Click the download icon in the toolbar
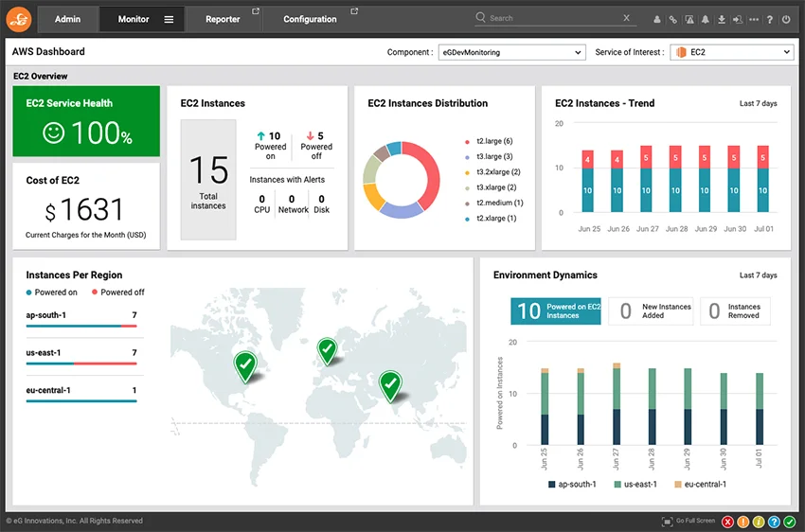This screenshot has height=532, width=805. pos(722,20)
